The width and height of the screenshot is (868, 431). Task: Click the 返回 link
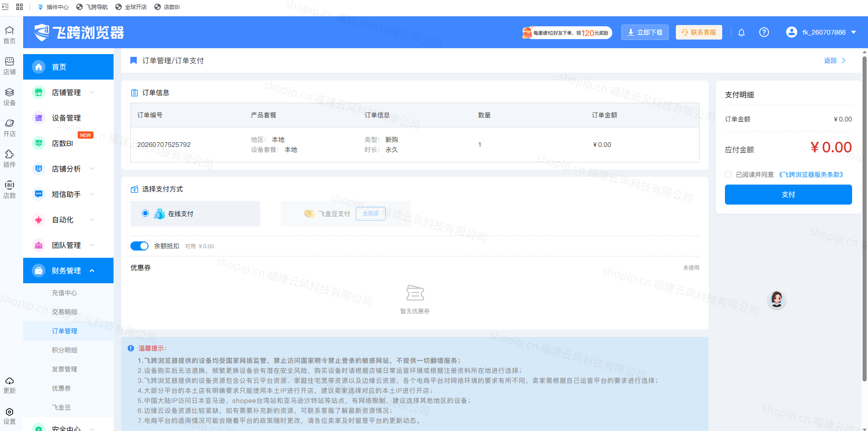835,60
